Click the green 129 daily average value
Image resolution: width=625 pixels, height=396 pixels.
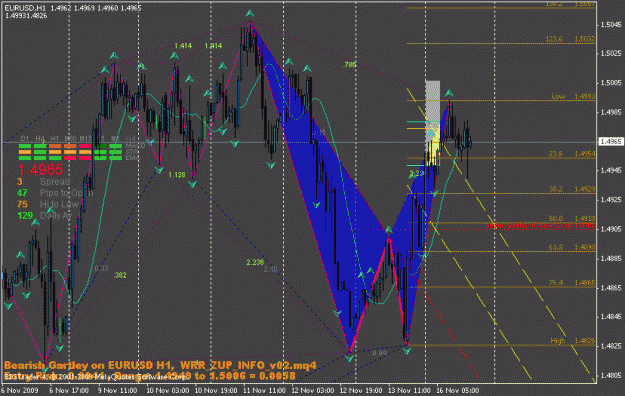point(25,215)
